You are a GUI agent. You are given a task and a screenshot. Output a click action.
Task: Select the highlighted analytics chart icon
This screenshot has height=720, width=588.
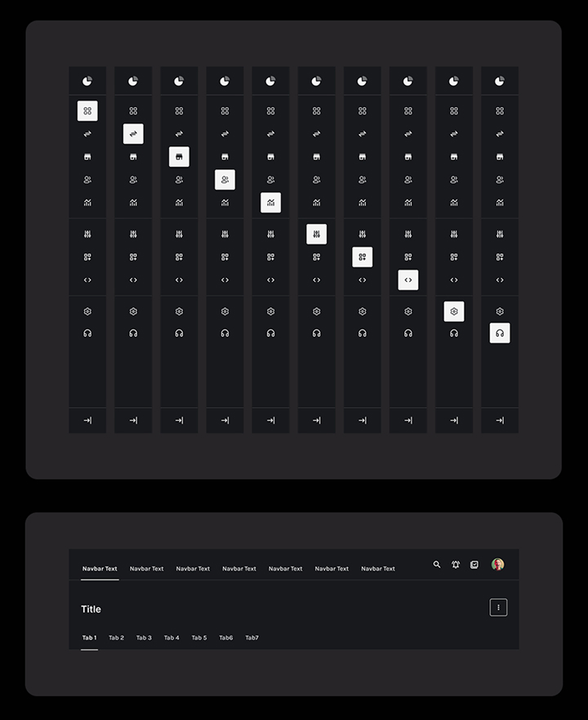coord(270,203)
